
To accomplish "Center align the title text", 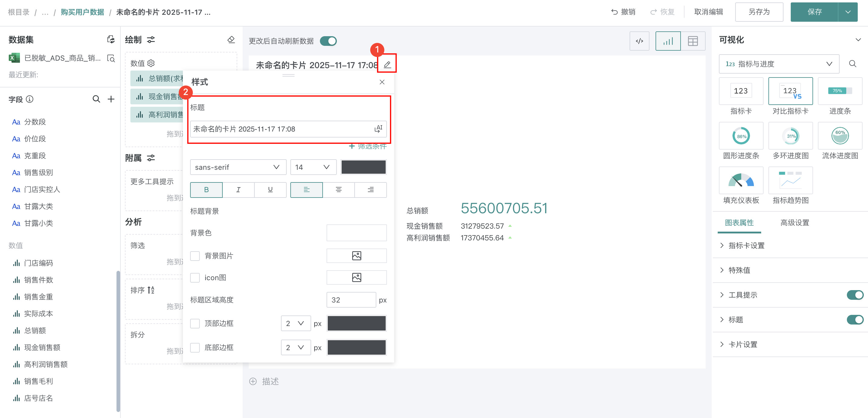I will 338,190.
